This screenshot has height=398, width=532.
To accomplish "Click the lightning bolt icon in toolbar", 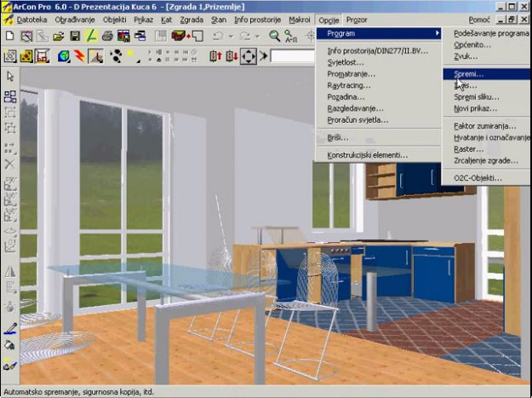I will [78, 56].
